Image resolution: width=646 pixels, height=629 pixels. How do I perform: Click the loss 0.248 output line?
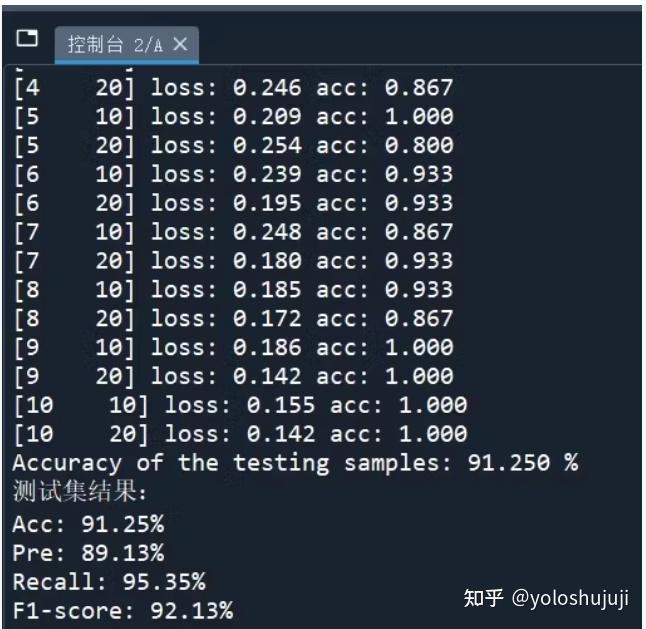233,233
